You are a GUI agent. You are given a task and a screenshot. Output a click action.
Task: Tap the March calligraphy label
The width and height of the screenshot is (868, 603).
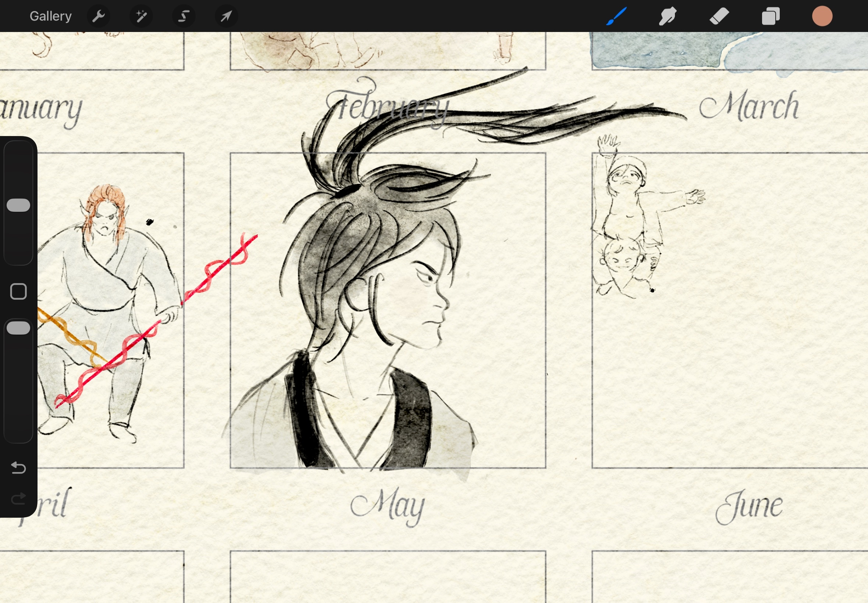coord(749,107)
